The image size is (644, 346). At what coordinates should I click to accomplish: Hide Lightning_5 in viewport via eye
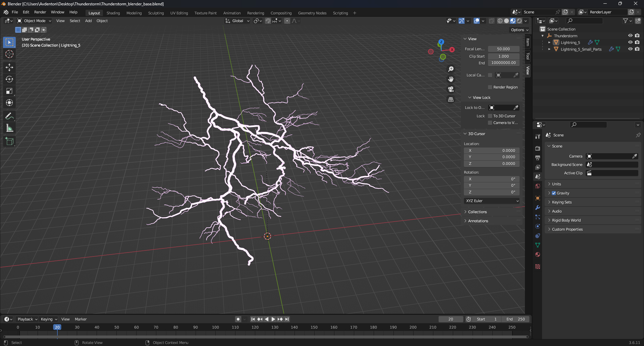pos(630,42)
